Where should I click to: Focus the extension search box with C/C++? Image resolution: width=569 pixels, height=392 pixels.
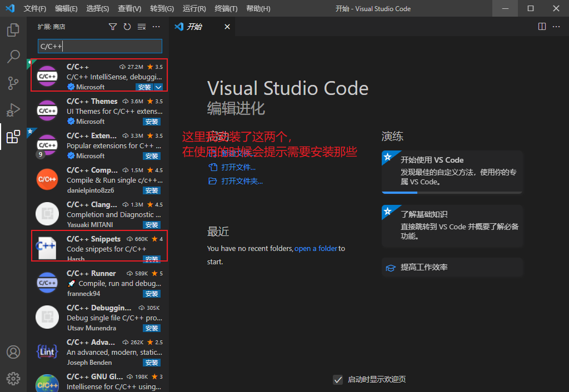click(100, 46)
